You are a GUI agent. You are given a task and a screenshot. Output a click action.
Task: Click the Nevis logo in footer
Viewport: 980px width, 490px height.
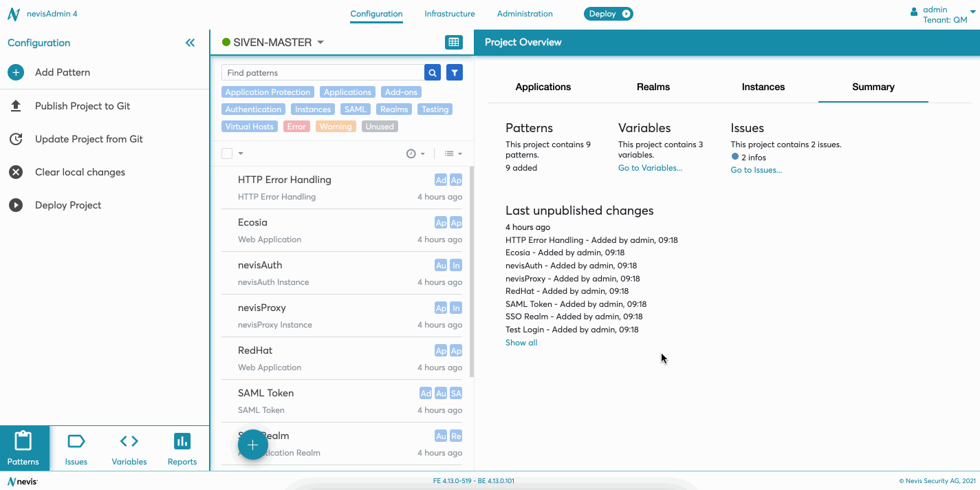point(23,481)
